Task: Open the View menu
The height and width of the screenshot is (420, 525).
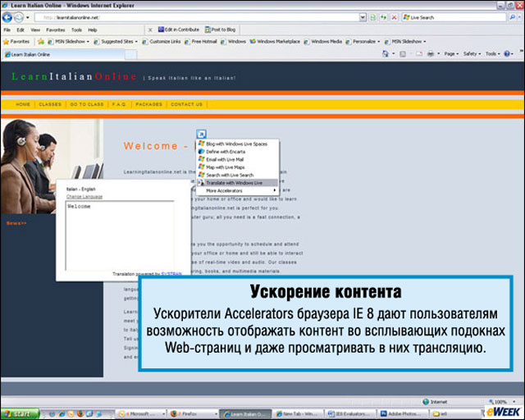Action: coord(35,30)
